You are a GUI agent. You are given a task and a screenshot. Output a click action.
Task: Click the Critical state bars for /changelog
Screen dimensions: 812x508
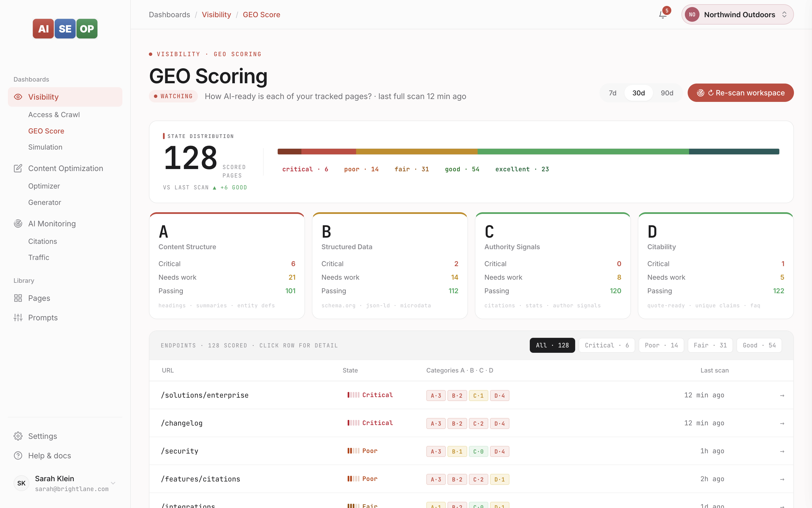tap(353, 423)
